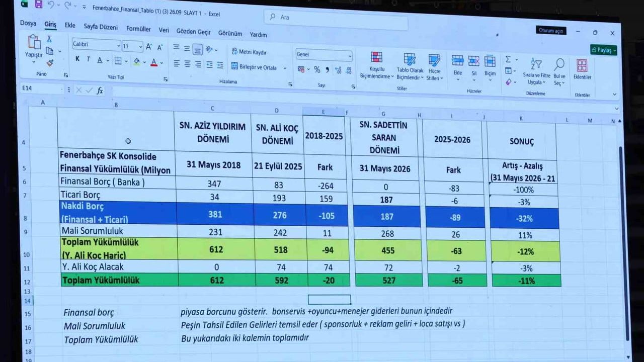Toggle Bold (K) formatting

coord(77,59)
